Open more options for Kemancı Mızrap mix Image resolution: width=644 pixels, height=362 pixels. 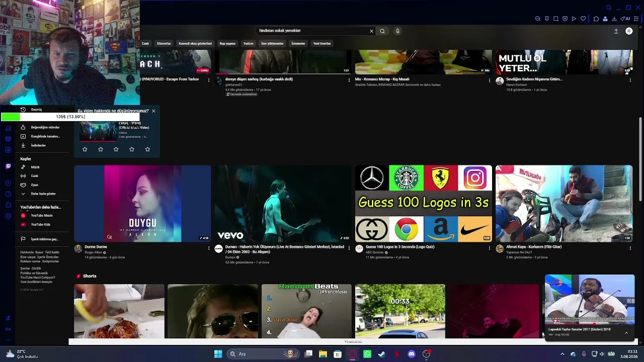490,80
